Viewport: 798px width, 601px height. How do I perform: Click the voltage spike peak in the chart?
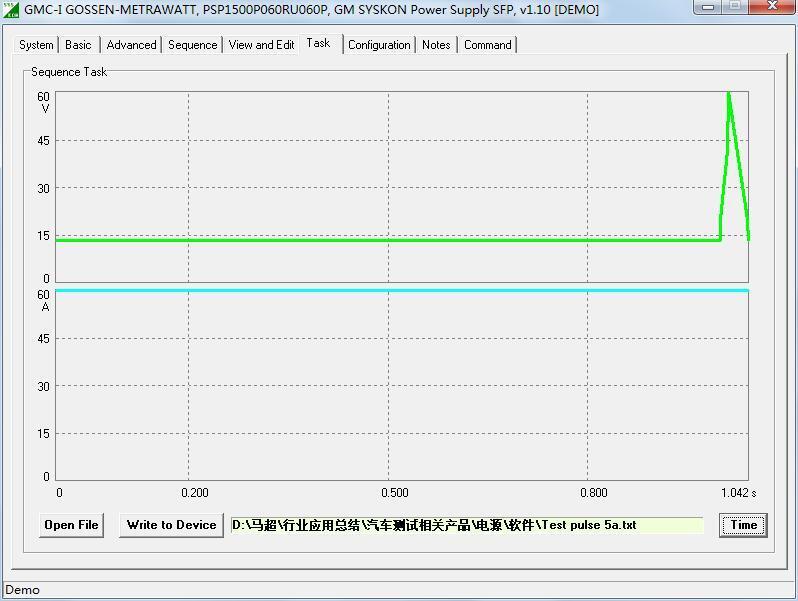[728, 94]
